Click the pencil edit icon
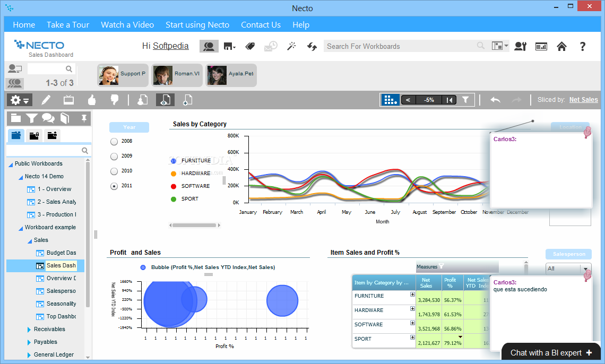 pyautogui.click(x=46, y=100)
